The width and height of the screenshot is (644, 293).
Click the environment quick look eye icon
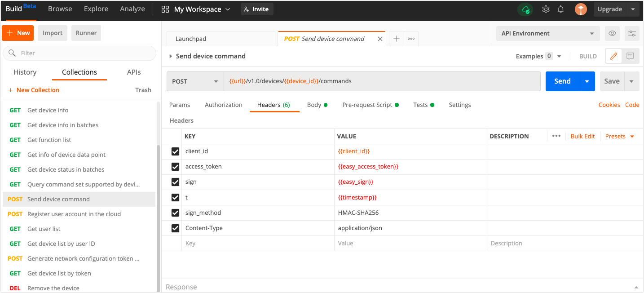(612, 33)
